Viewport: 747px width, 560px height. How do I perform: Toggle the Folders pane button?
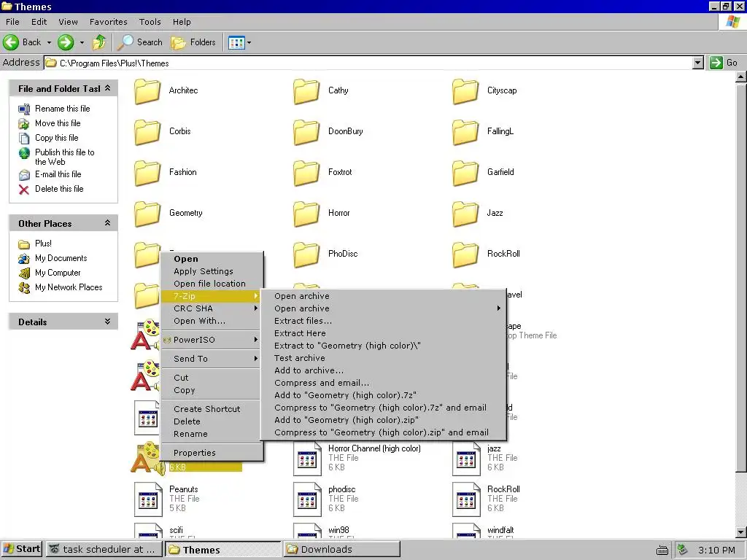coord(193,42)
